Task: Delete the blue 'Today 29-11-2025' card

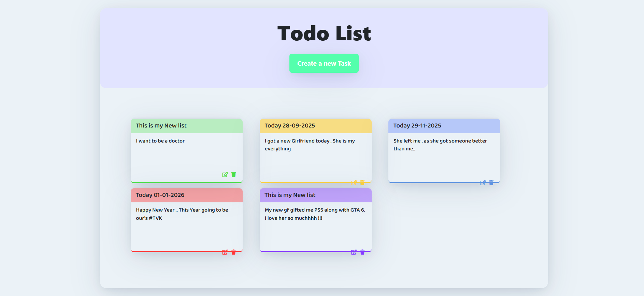Action: [x=491, y=183]
